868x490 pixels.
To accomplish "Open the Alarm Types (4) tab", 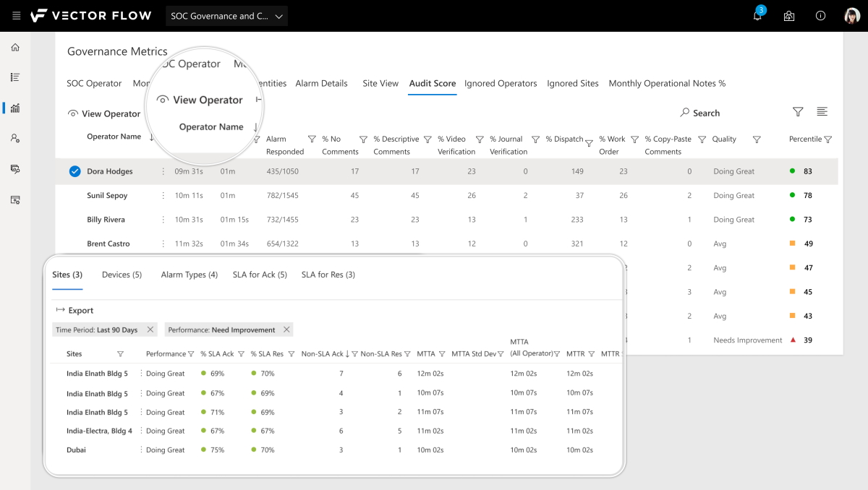I will [189, 274].
